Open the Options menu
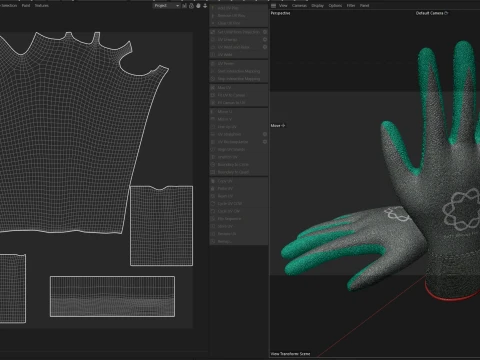 (x=335, y=6)
